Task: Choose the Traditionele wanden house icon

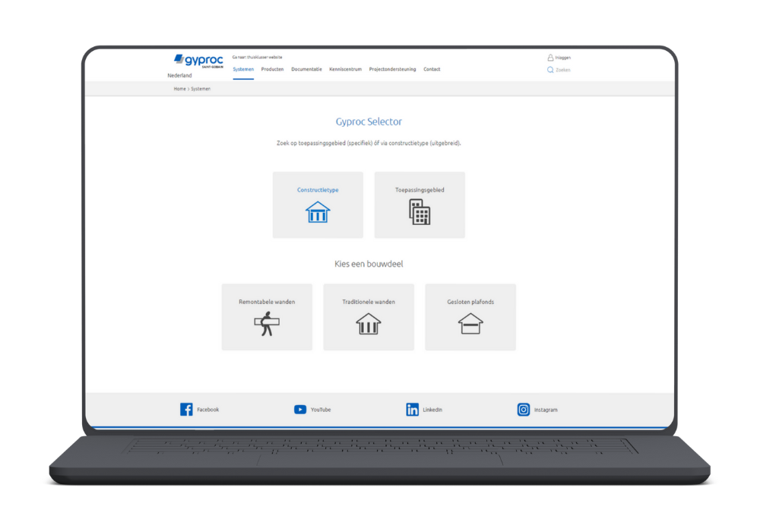Action: click(x=369, y=325)
